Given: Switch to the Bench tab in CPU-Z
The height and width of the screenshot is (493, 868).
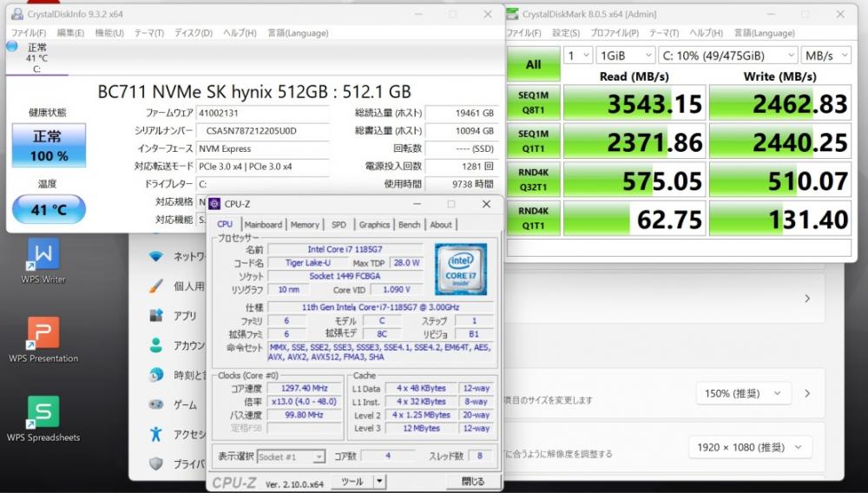Looking at the screenshot, I should click(x=409, y=225).
